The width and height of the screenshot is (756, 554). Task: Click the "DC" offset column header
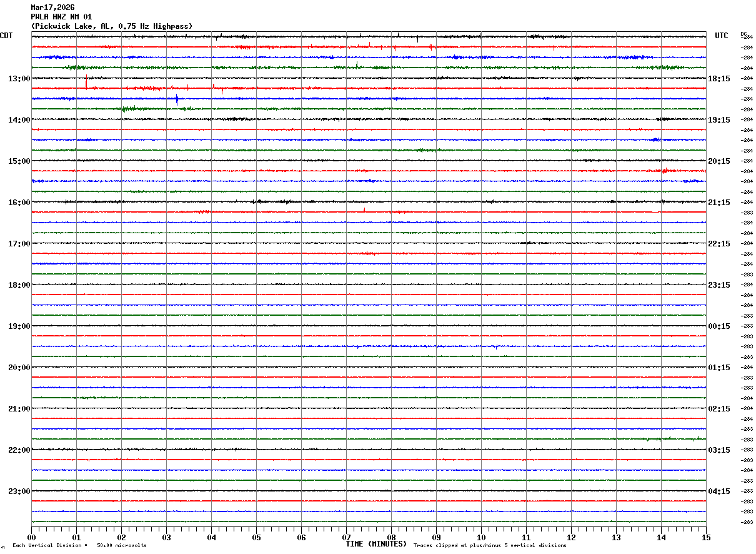pyautogui.click(x=744, y=34)
